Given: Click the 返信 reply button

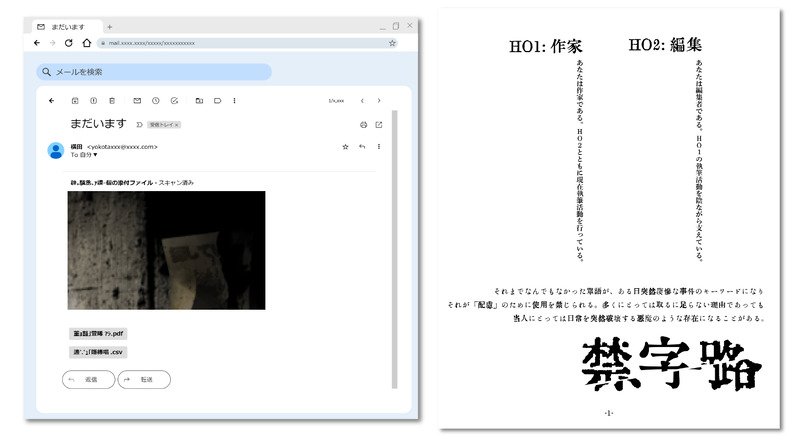Looking at the screenshot, I should point(89,380).
